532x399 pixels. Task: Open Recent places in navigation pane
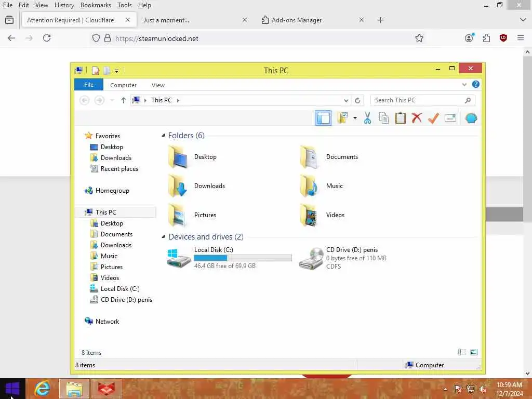(x=119, y=169)
